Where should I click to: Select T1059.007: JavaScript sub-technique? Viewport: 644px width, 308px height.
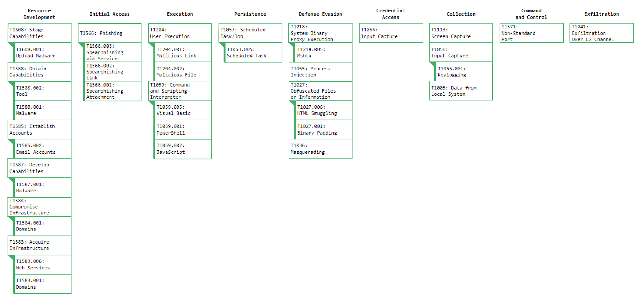click(183, 149)
